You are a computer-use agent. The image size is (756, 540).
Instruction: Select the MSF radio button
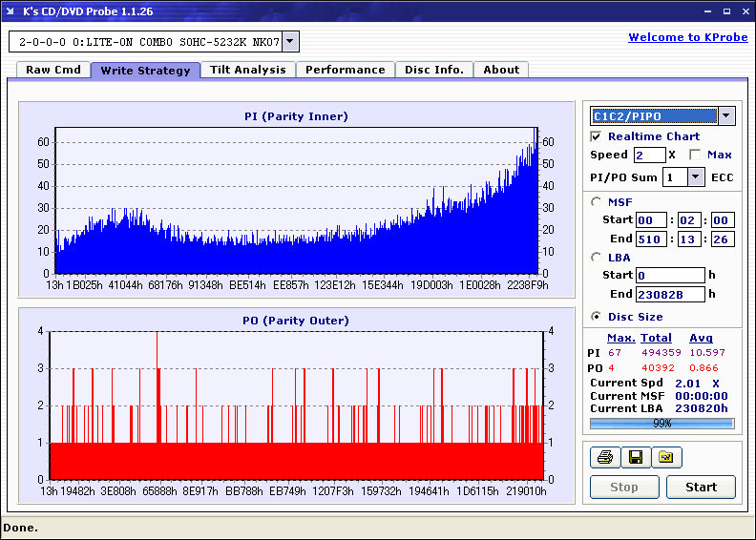[597, 201]
